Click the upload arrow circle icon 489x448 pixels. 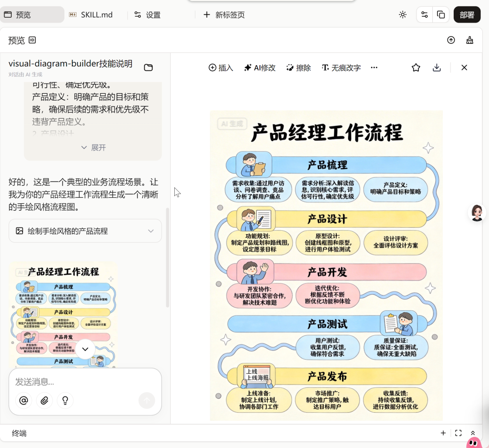(451, 40)
